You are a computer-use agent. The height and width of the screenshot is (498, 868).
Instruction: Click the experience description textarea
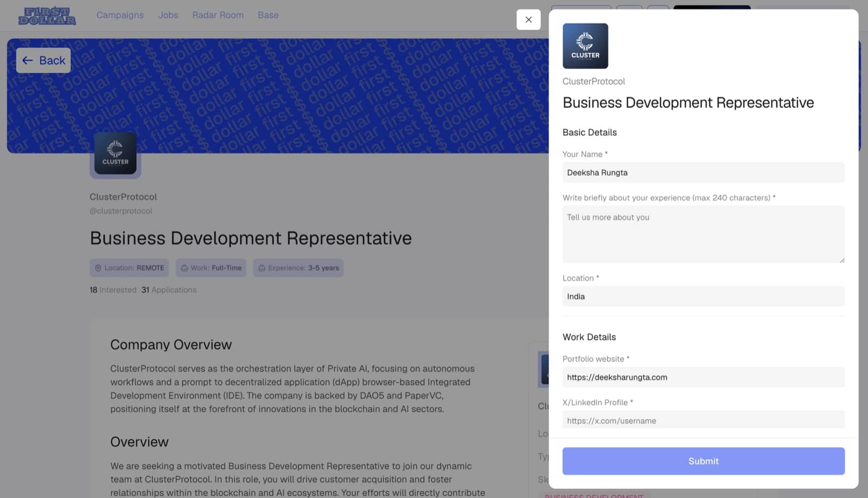[x=704, y=234]
